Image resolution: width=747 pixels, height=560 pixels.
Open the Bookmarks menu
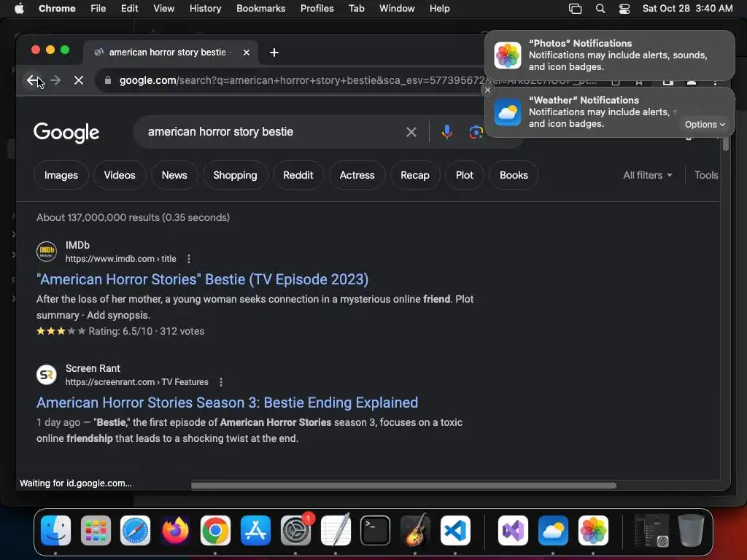pos(260,9)
